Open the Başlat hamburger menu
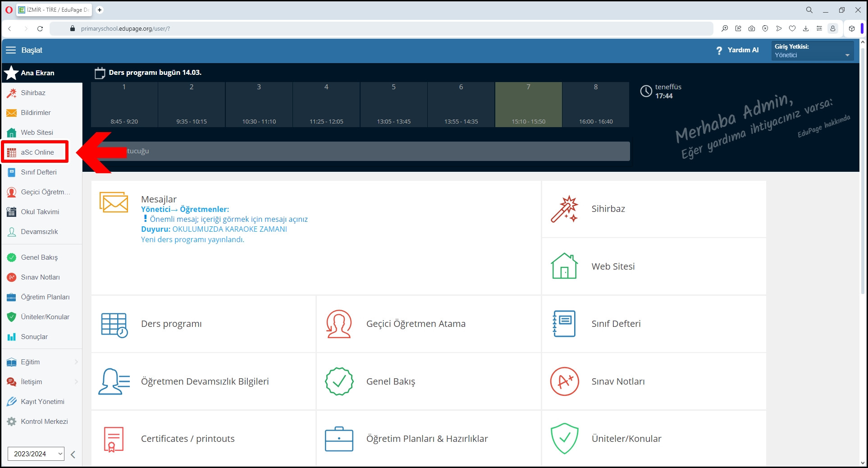 11,50
